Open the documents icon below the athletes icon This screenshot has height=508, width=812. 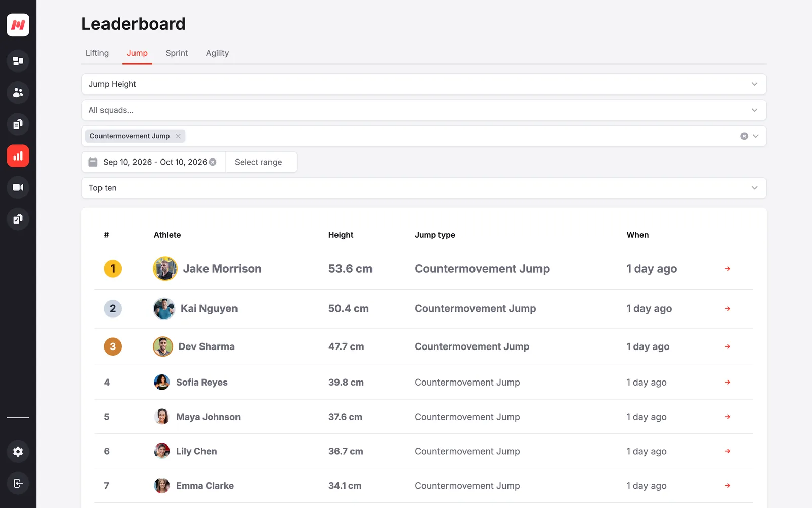pyautogui.click(x=18, y=124)
